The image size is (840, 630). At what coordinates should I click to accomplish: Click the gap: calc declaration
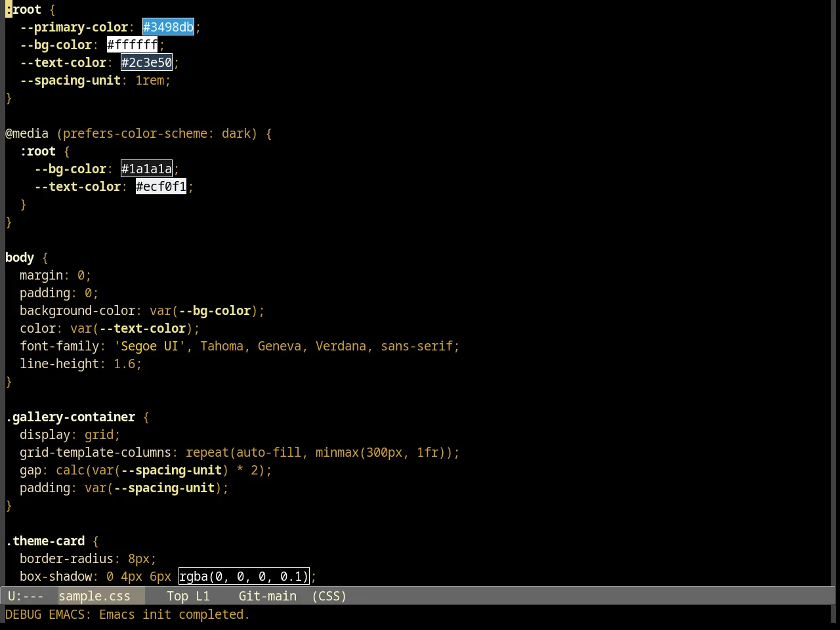coord(146,470)
